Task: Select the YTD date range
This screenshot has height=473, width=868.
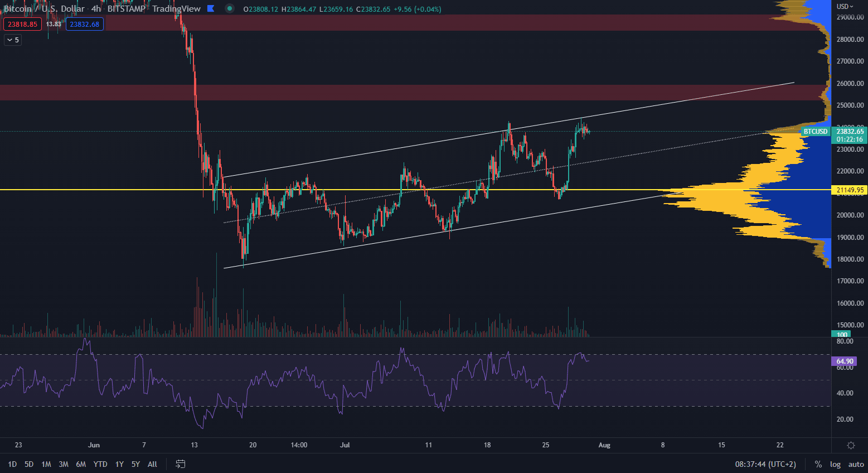Action: tap(100, 464)
